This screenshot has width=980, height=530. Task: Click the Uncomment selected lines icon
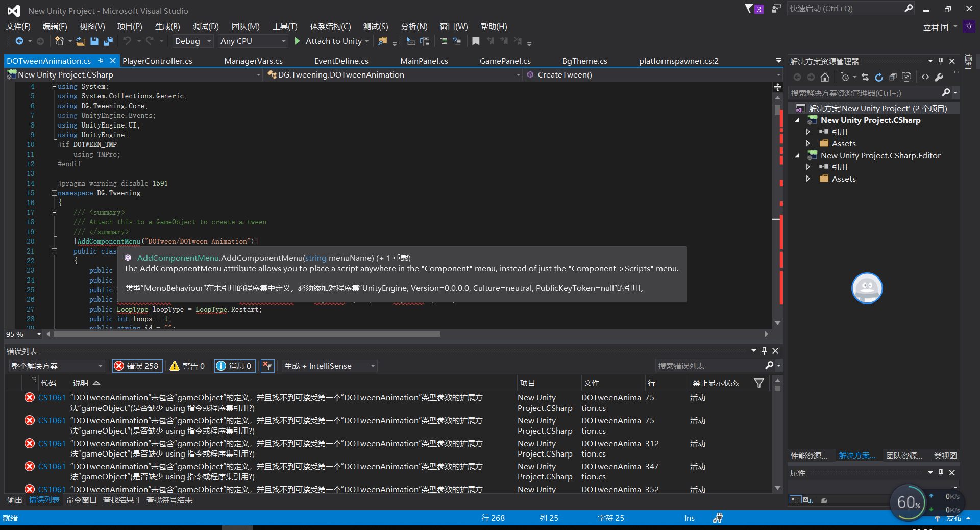tap(457, 41)
